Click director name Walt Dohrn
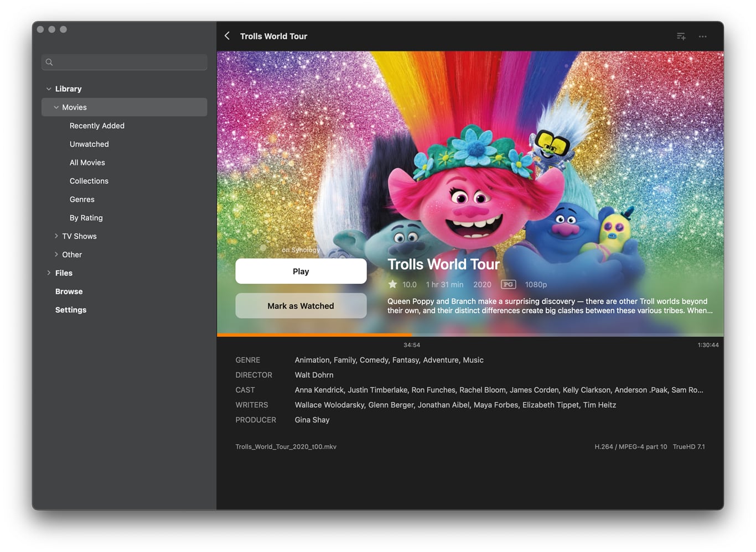756x552 pixels. (x=314, y=375)
